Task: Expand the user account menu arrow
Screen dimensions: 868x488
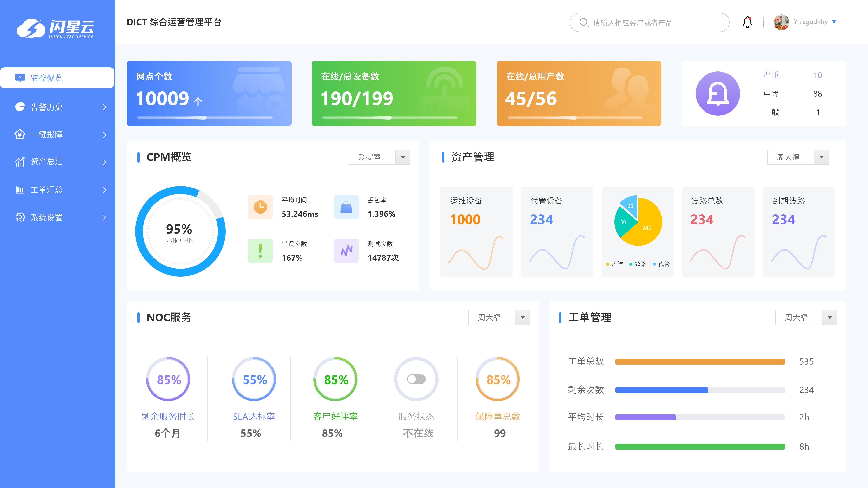Action: pos(834,22)
